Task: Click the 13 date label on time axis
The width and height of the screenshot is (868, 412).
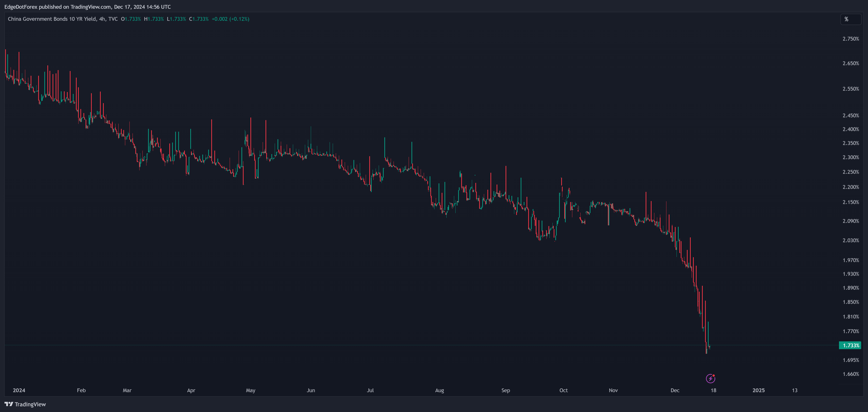Action: (794, 391)
